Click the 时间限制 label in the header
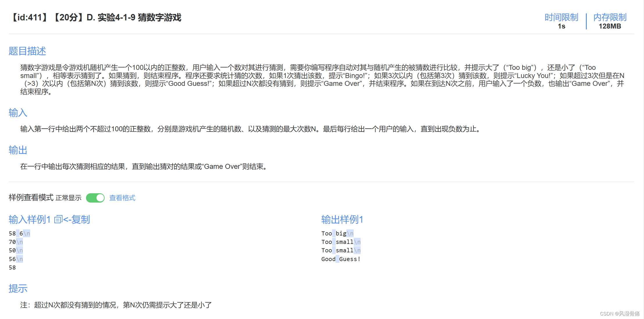Viewport: 644px width, 319px height. tap(561, 17)
